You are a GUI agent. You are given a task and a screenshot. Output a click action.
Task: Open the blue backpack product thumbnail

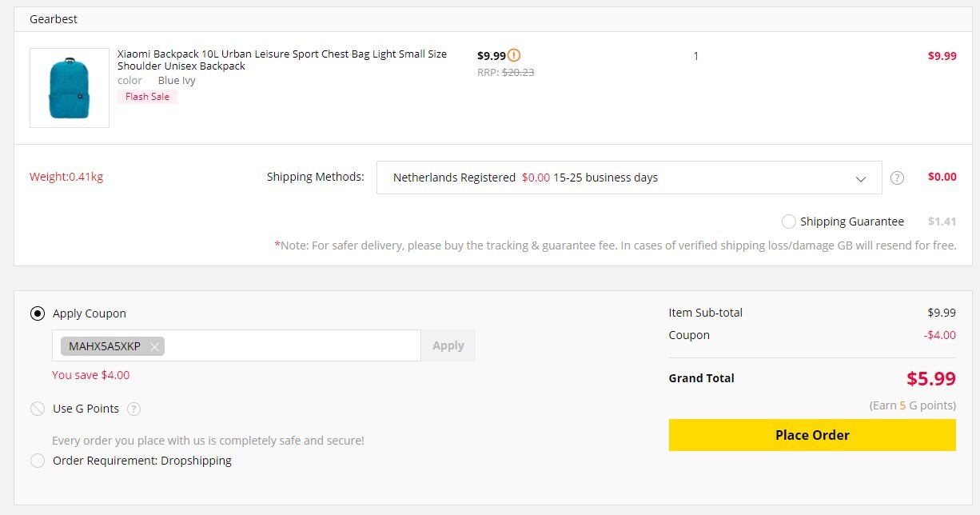tap(70, 88)
